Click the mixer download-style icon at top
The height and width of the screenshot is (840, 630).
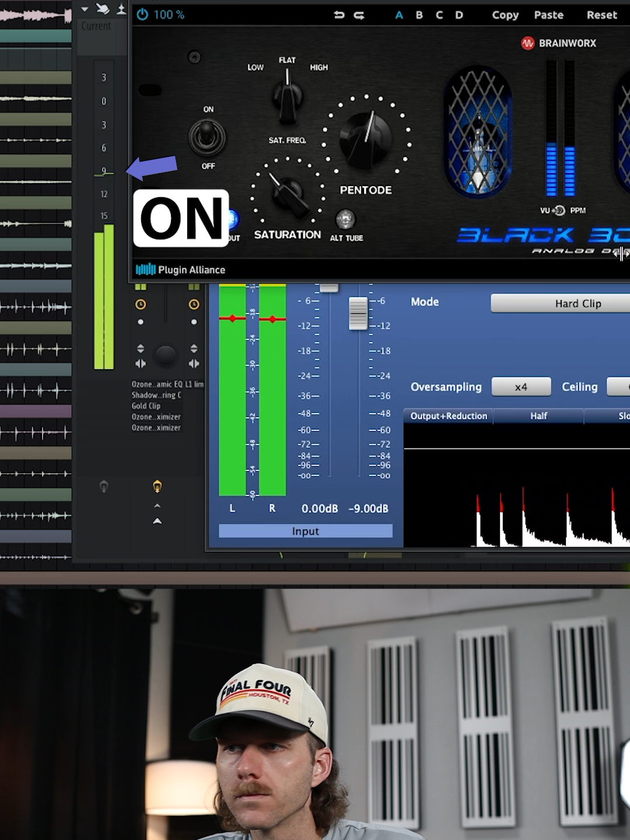(x=121, y=8)
